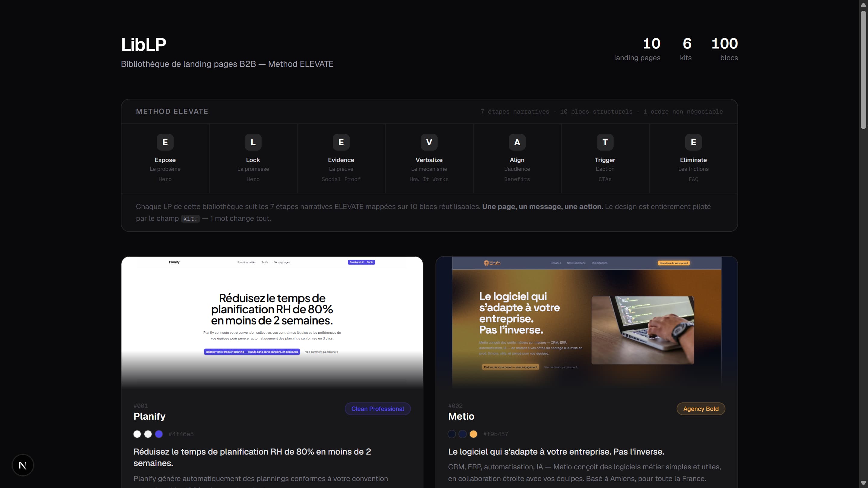Image resolution: width=868 pixels, height=488 pixels.
Task: Click 'Voir comment ça marche' in Planify preview
Action: [322, 352]
